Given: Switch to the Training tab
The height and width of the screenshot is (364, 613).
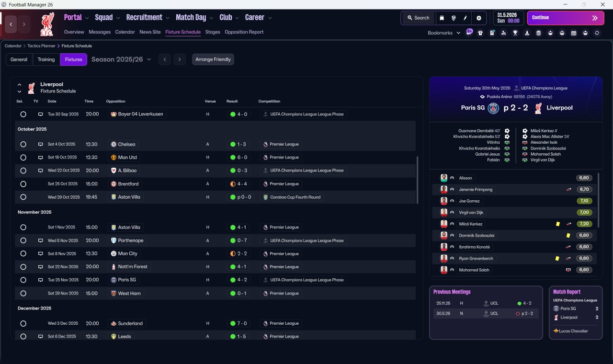Looking at the screenshot, I should (46, 59).
